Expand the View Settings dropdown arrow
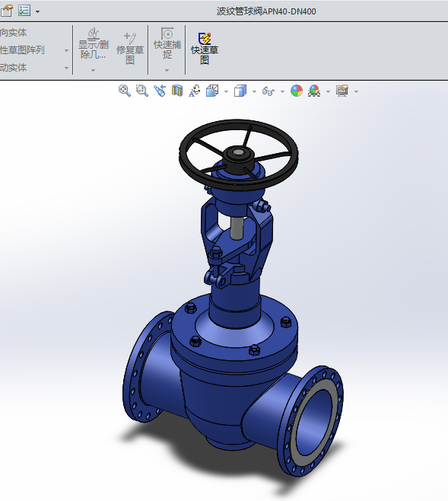The image size is (448, 501). [x=356, y=91]
